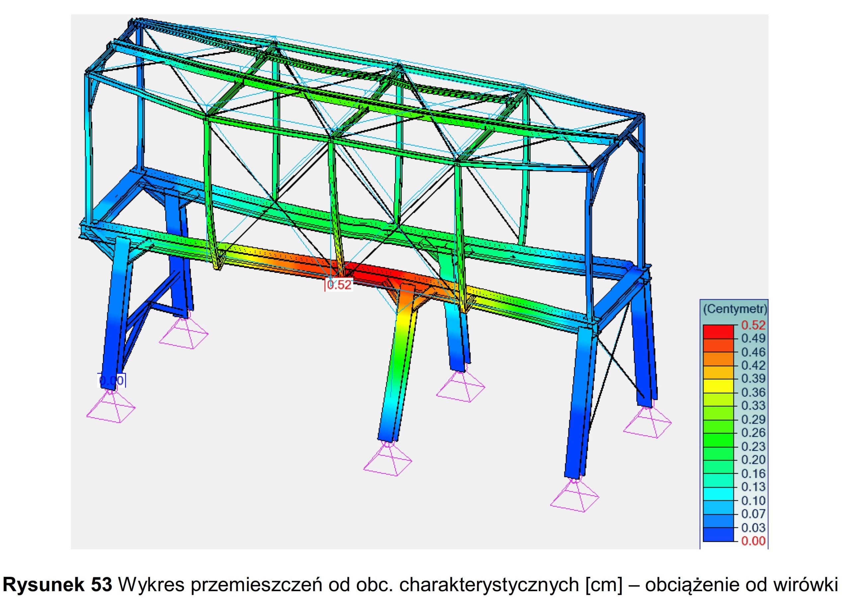
Task: Click the Rysunek 53 caption heading
Action: (58, 585)
